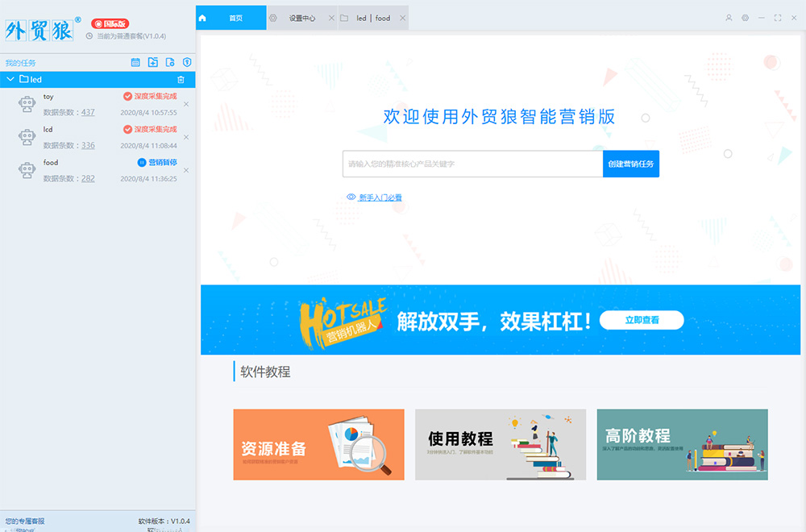806x532 pixels.
Task: Click the 深度采集完成 status of lcd task
Action: pyautogui.click(x=156, y=129)
